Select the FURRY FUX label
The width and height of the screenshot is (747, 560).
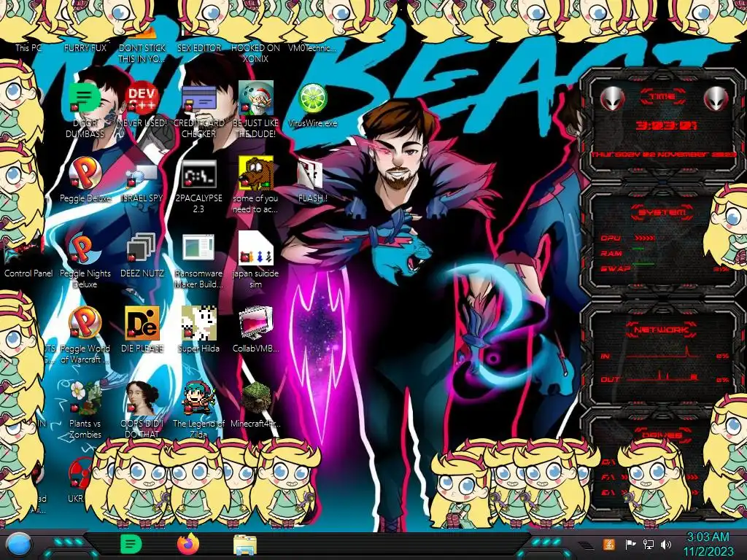pyautogui.click(x=85, y=47)
